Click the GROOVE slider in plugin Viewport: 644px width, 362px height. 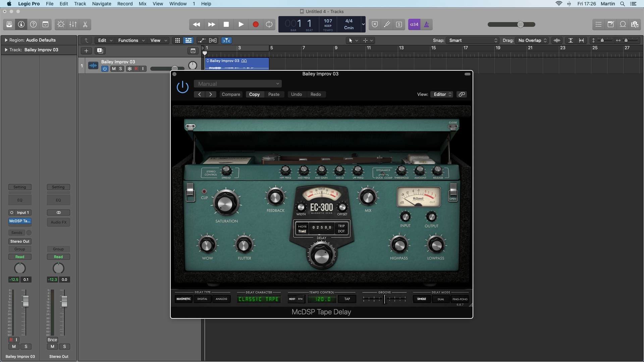point(384,299)
